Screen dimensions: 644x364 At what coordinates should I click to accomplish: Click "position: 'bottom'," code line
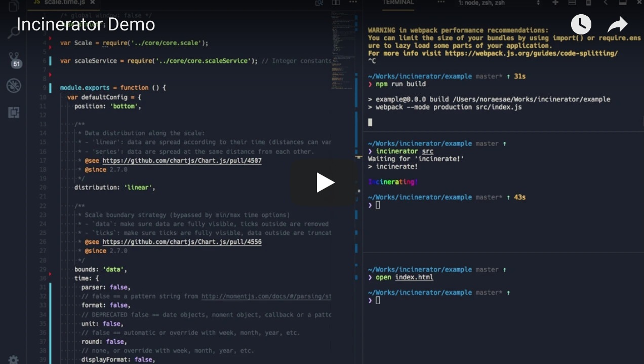click(107, 106)
